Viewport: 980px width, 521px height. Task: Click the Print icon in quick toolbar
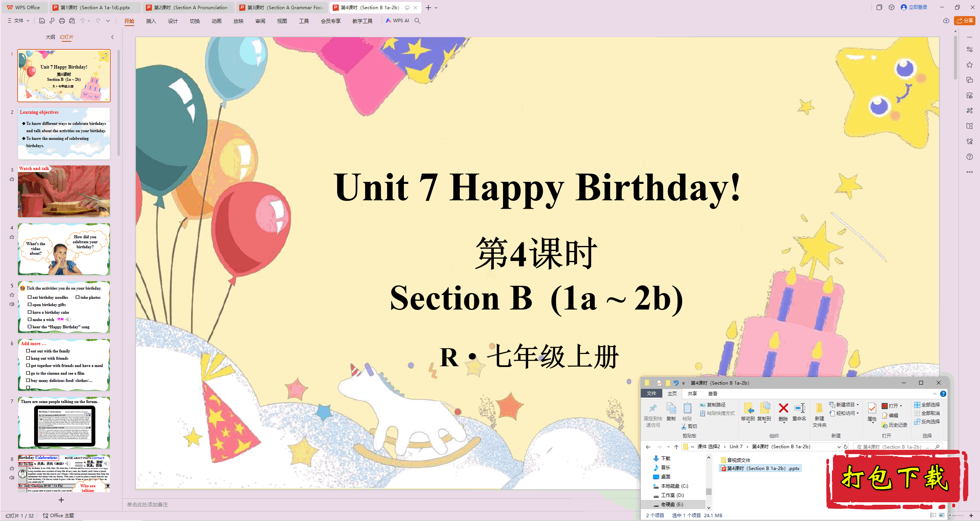(62, 21)
